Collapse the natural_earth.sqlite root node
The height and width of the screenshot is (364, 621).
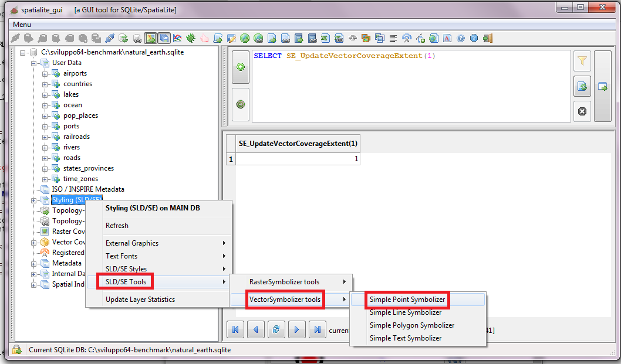(x=22, y=52)
